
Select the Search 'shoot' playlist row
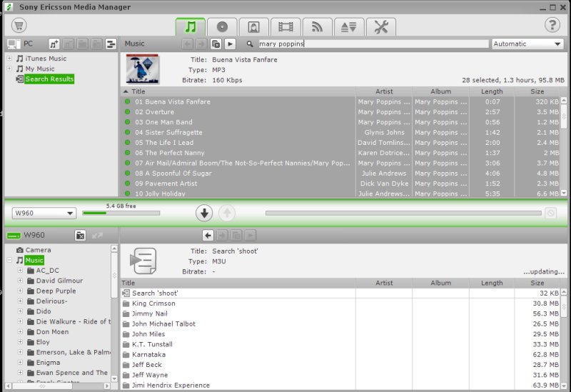pyautogui.click(x=340, y=293)
